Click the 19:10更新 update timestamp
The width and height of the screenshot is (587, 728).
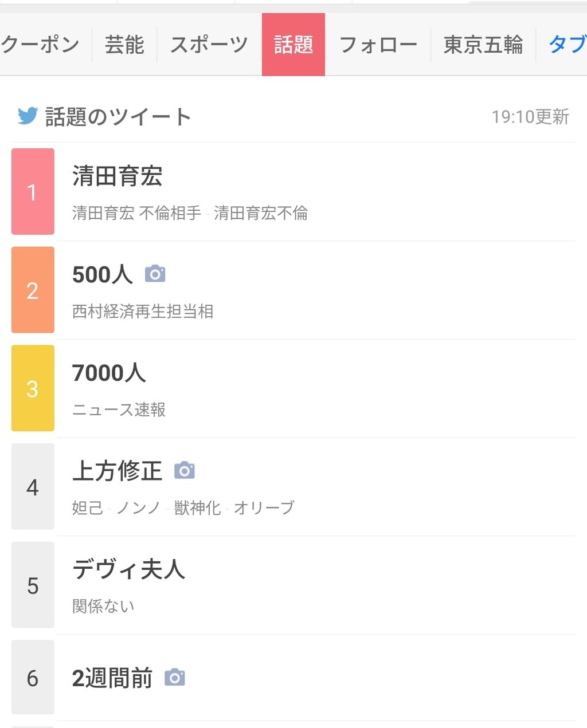point(530,117)
